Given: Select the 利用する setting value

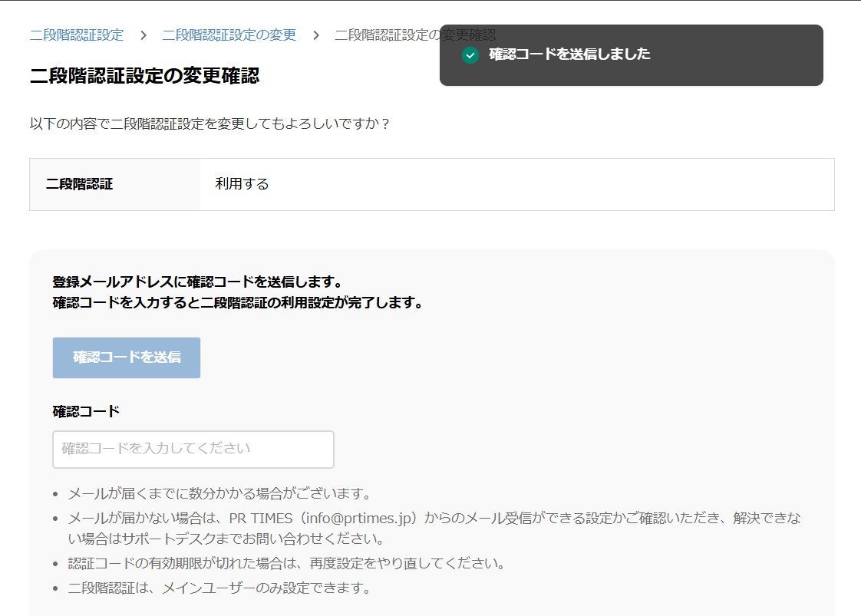Looking at the screenshot, I should click(x=242, y=183).
